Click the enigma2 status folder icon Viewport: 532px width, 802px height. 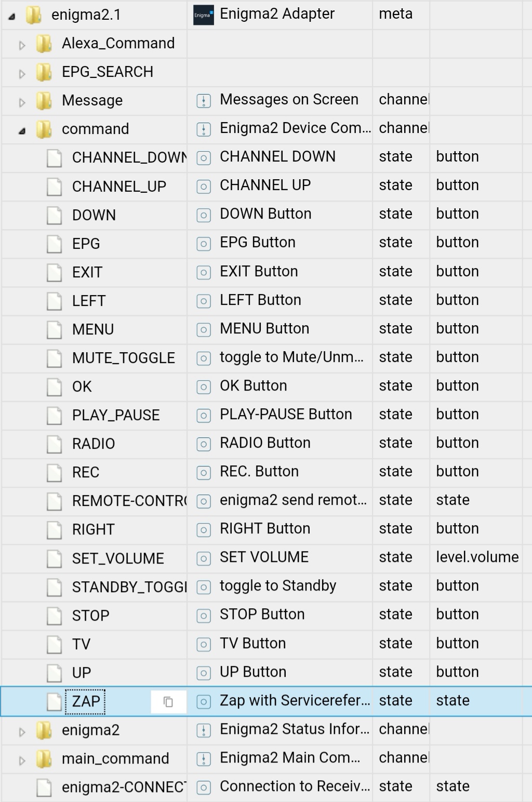[x=44, y=730]
